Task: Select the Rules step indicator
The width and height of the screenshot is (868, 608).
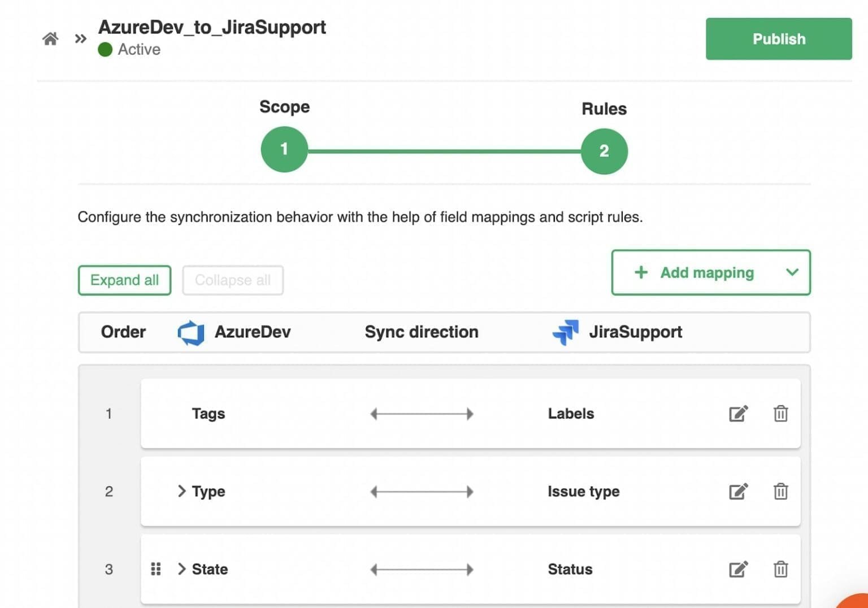Action: point(604,151)
